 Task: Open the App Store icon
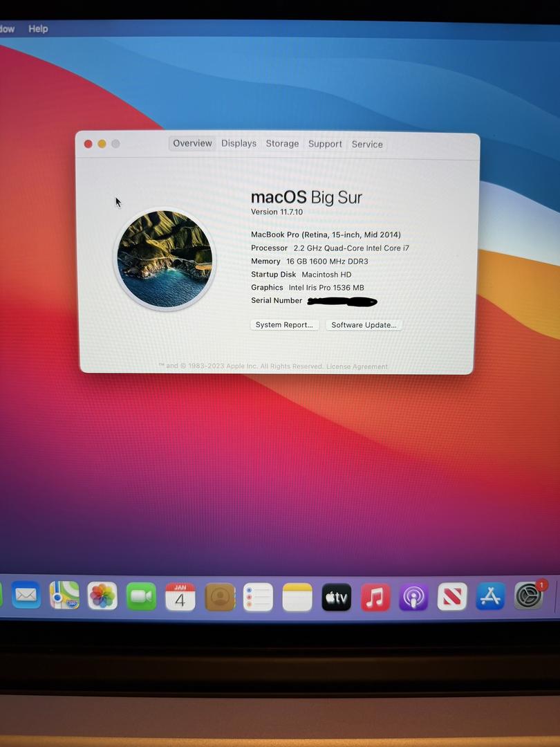tap(490, 596)
